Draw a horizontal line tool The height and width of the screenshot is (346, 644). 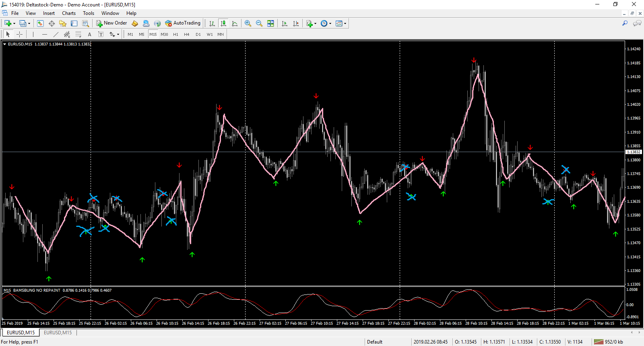45,34
